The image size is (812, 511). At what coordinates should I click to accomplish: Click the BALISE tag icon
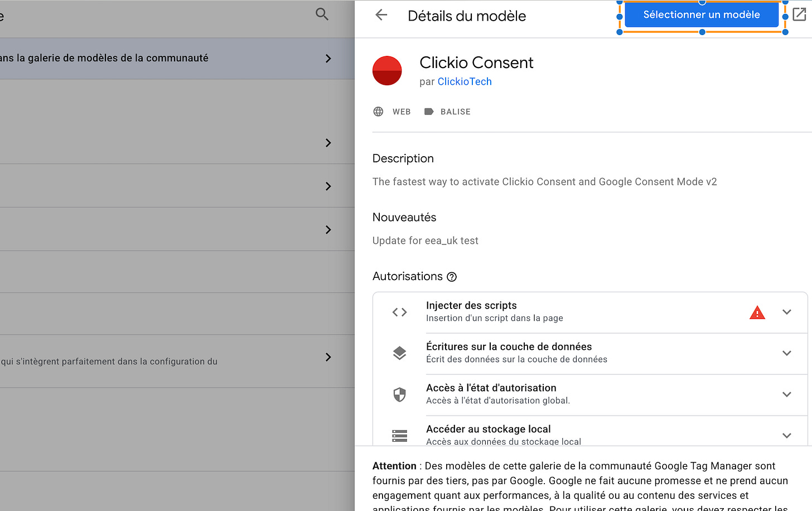[x=429, y=112]
